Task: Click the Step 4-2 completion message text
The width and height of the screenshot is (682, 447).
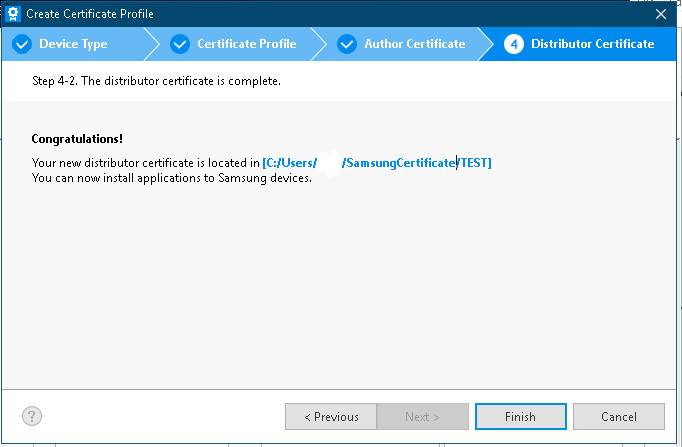Action: coord(156,81)
